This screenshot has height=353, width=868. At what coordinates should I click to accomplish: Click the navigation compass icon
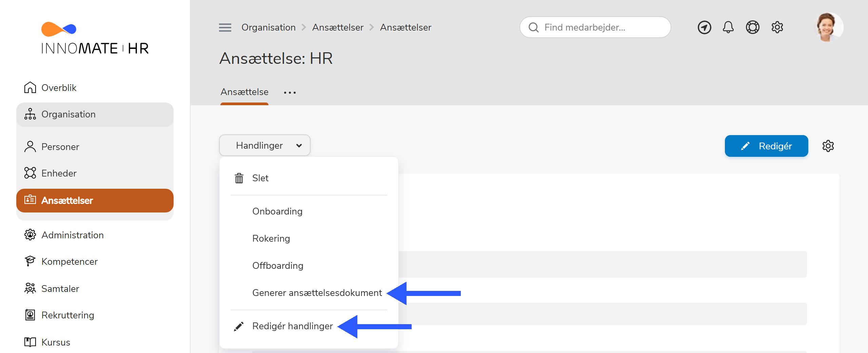coord(704,27)
